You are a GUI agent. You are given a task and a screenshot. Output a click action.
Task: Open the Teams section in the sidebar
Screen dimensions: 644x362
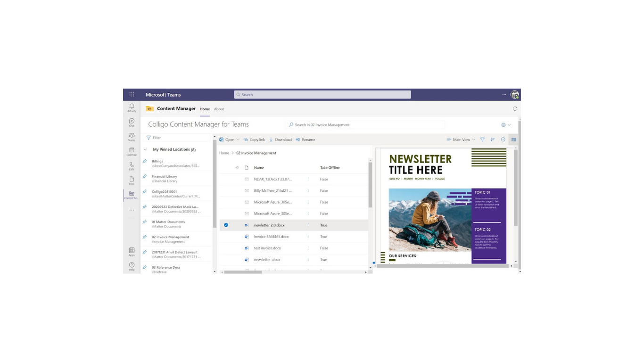132,137
